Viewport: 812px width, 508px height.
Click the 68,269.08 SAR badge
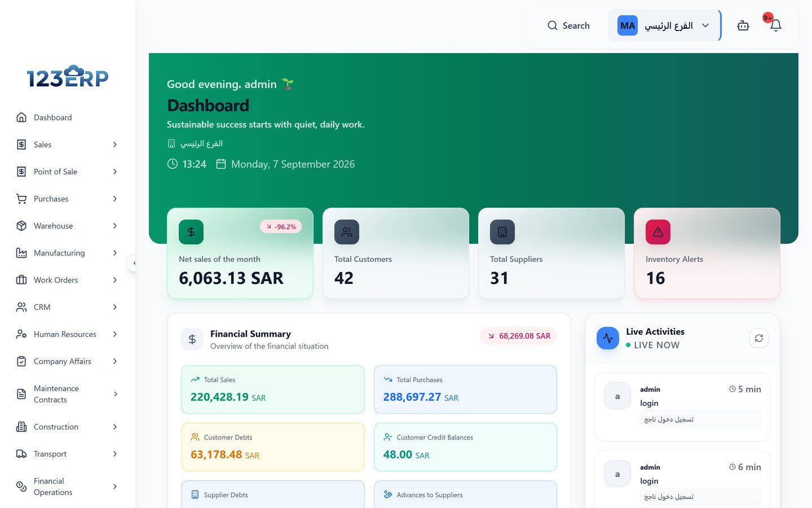tap(519, 336)
